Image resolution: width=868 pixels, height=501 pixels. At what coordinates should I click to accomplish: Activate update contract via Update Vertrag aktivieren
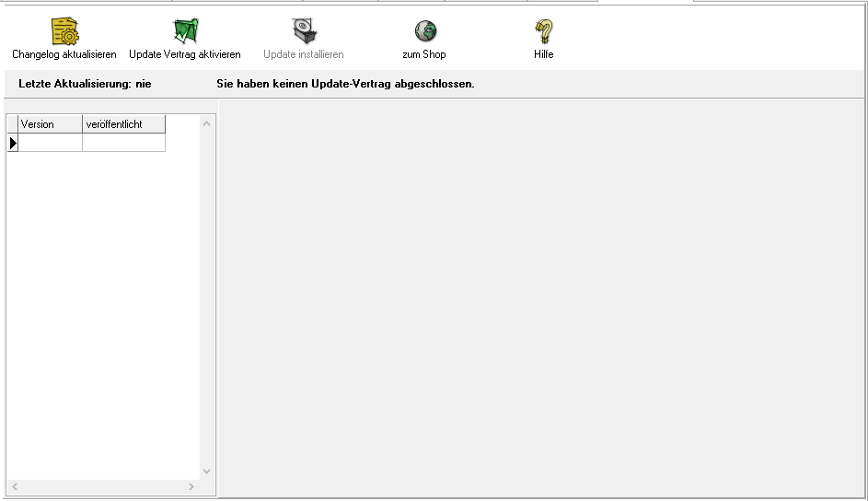pyautogui.click(x=185, y=32)
